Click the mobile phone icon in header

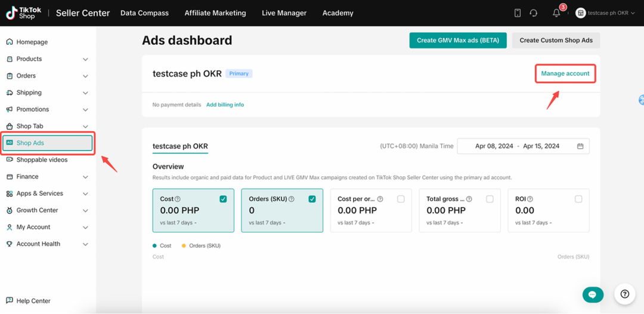pyautogui.click(x=518, y=13)
